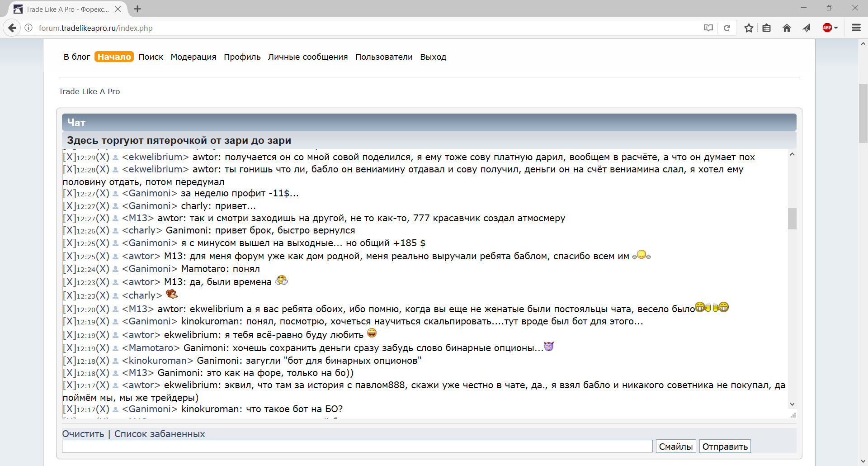Open the 'Пользователи' menu item

click(384, 57)
